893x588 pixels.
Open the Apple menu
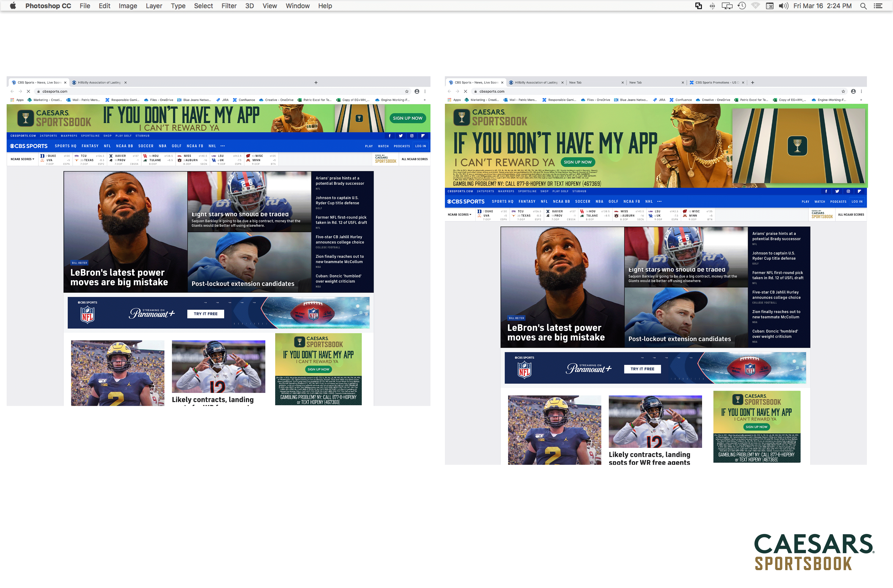pos(13,6)
